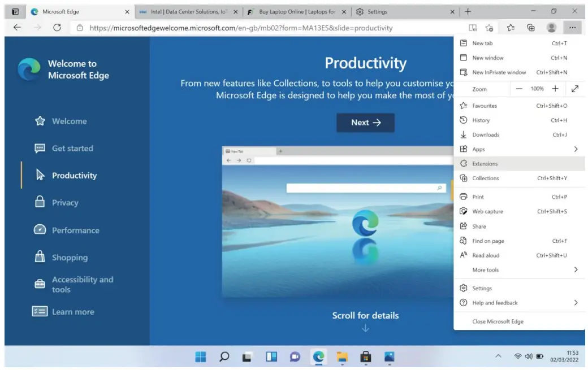Open Microsoft Store from taskbar

(365, 356)
